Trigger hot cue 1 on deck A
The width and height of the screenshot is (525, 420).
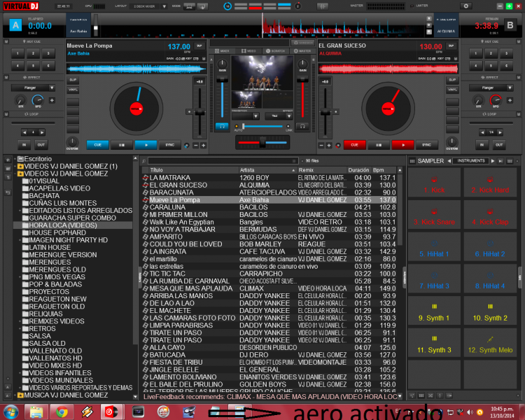point(17,53)
